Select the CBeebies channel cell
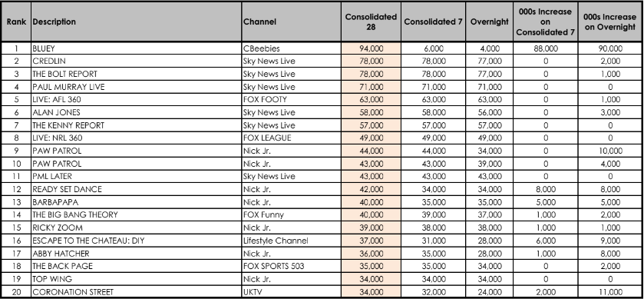This screenshot has width=644, height=299. coord(291,48)
